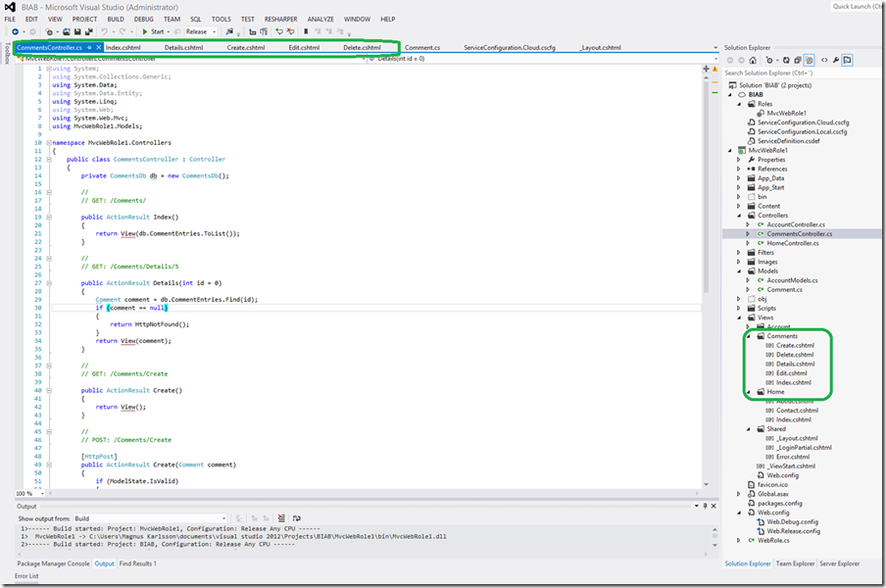This screenshot has width=886, height=588.
Task: Toggle a bookmark via toolbar bookmark icon
Action: coord(306,31)
